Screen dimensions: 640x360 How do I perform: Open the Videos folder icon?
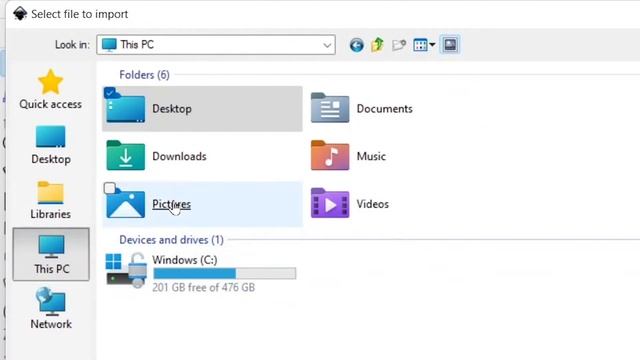click(x=330, y=203)
